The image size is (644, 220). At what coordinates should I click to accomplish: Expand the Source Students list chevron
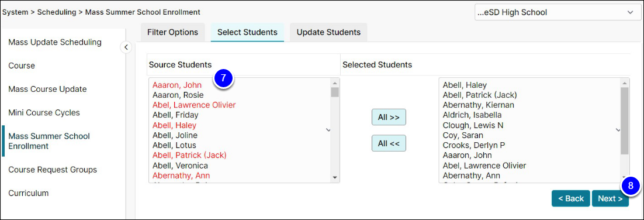pyautogui.click(x=328, y=130)
